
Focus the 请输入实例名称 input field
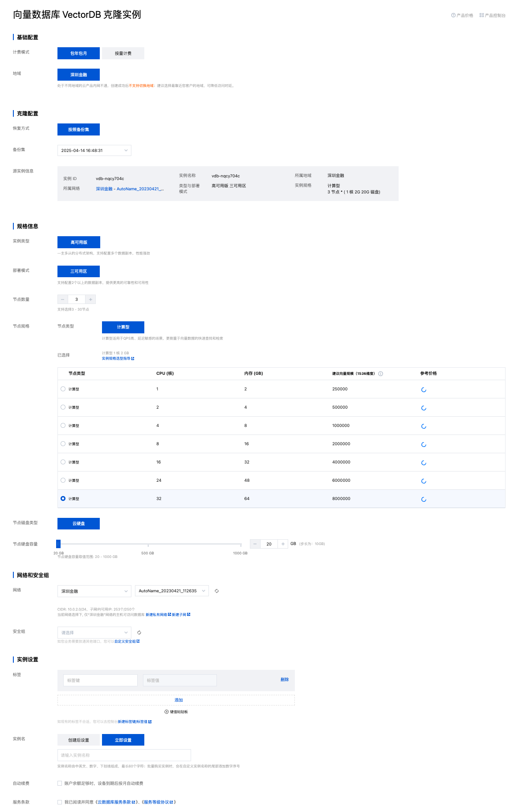click(x=124, y=755)
